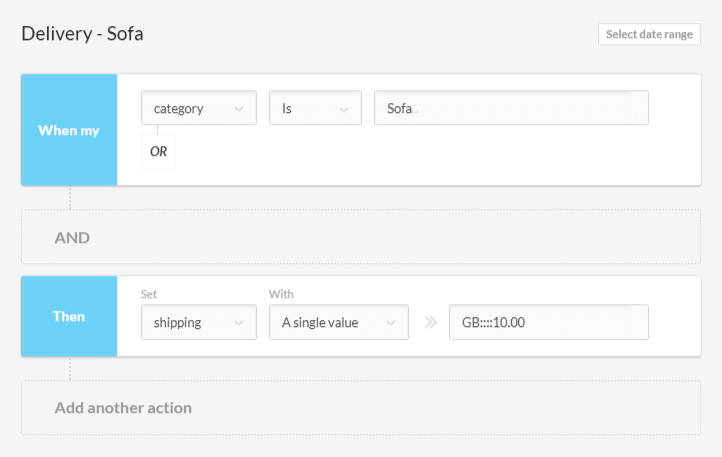Open the category field dropdown
Screen dimensions: 722x457
tap(198, 108)
